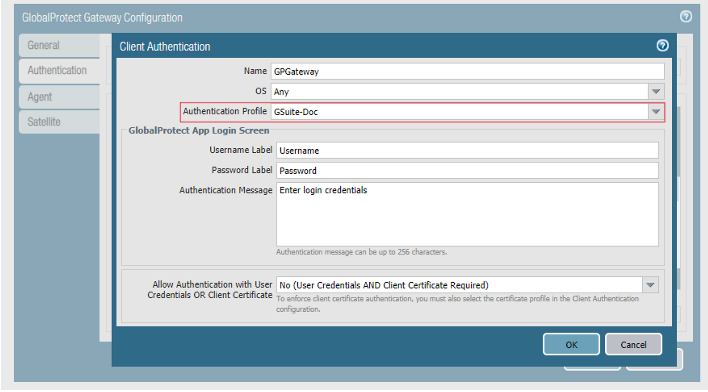Switch to the Authentication tab
708x392 pixels.
(59, 71)
